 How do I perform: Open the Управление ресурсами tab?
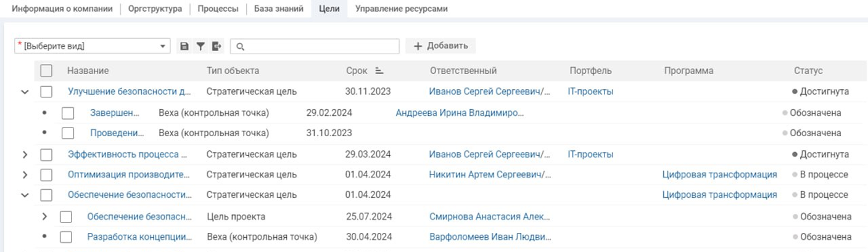pyautogui.click(x=393, y=9)
